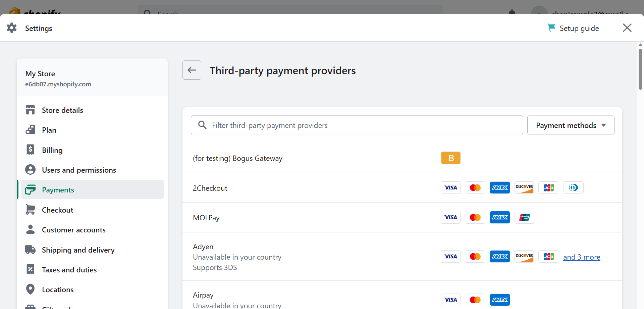
Task: Expand the Payment methods dropdown
Action: (x=571, y=125)
